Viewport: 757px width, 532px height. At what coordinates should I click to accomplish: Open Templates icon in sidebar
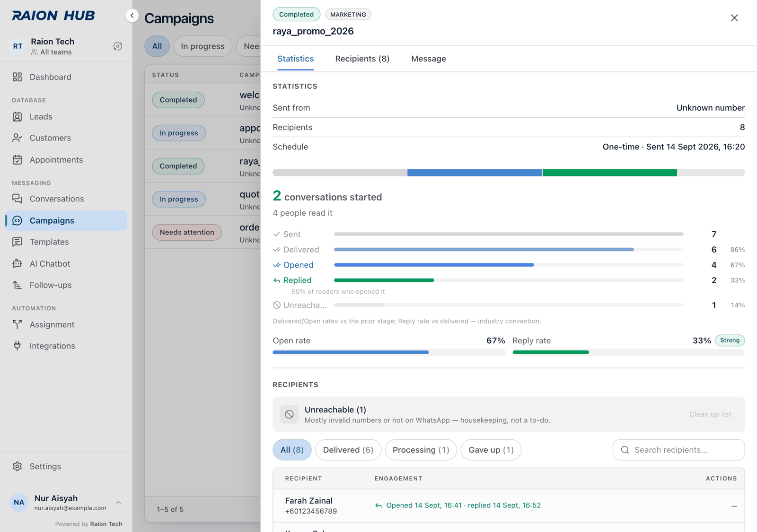[x=18, y=242]
